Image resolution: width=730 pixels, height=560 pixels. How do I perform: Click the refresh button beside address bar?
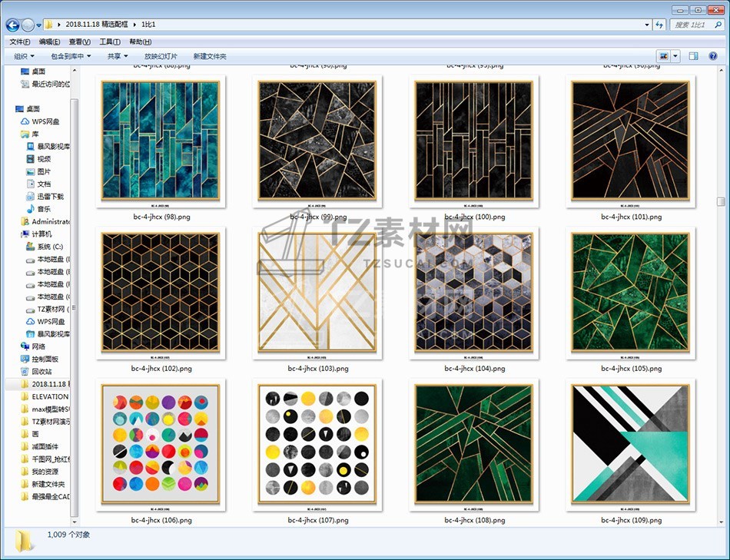point(659,25)
